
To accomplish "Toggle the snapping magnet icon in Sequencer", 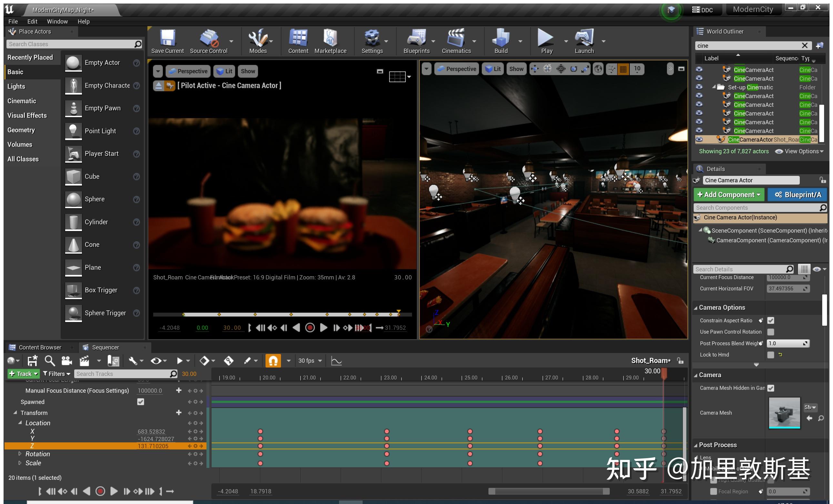I will pos(273,360).
